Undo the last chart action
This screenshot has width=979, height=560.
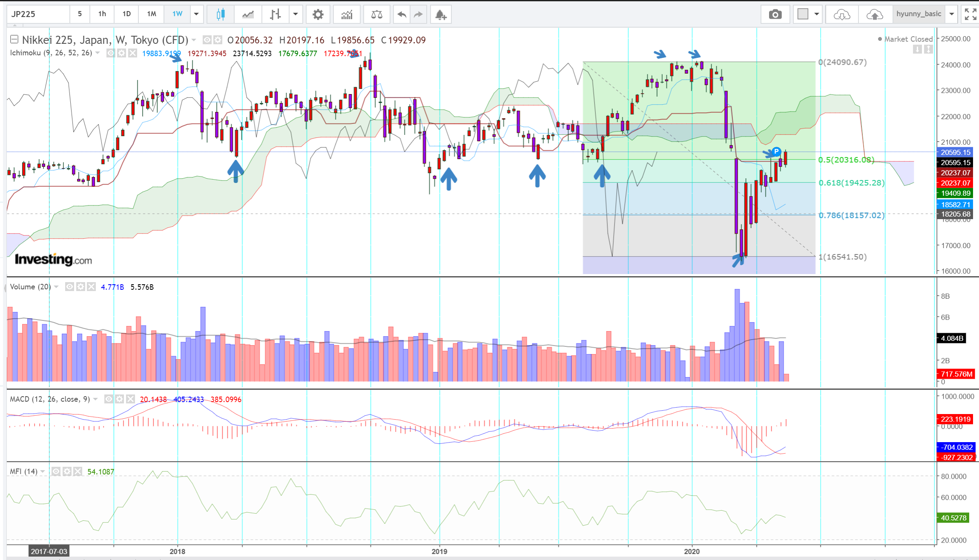[x=402, y=14]
